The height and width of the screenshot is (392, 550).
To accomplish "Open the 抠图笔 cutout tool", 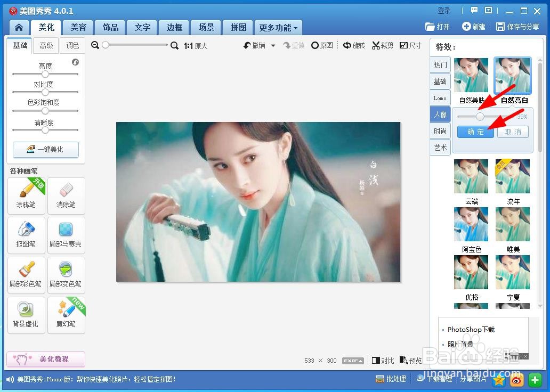I will coord(26,235).
